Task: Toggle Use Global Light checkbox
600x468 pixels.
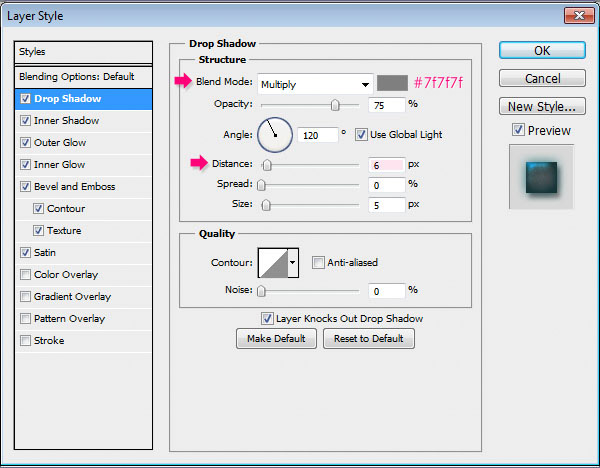Action: [x=361, y=135]
